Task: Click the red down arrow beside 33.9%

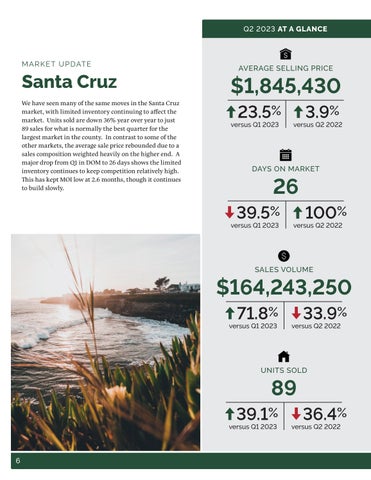Action: 296,313
